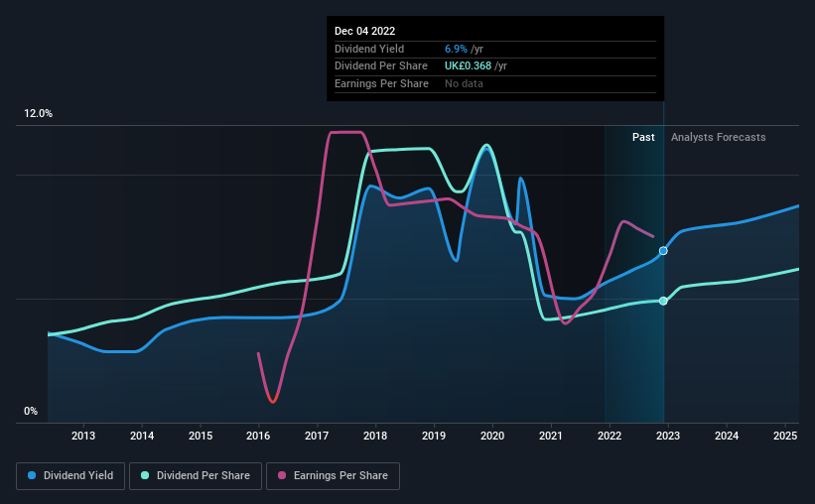This screenshot has width=815, height=504.
Task: Toggle the Earnings Per Share legend series
Action: click(333, 476)
